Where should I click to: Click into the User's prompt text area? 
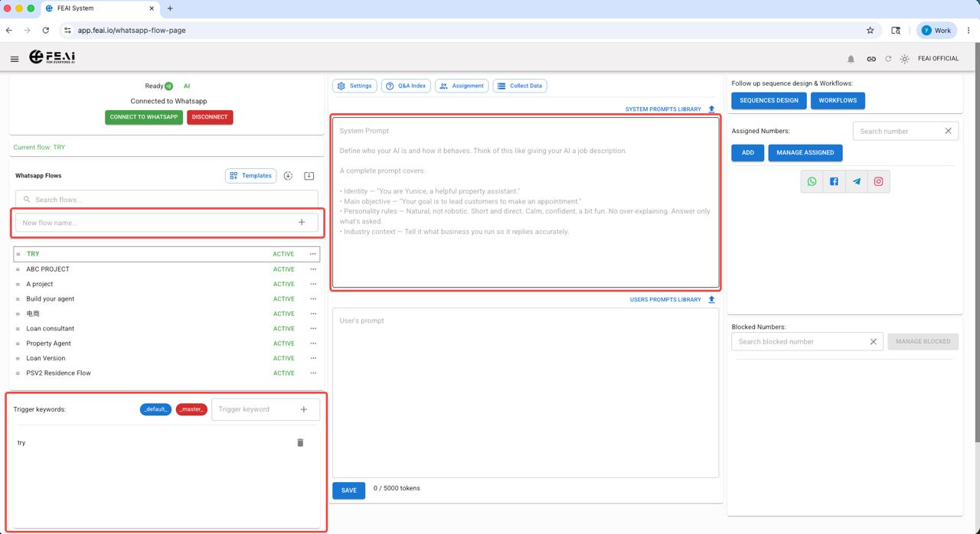tap(526, 392)
